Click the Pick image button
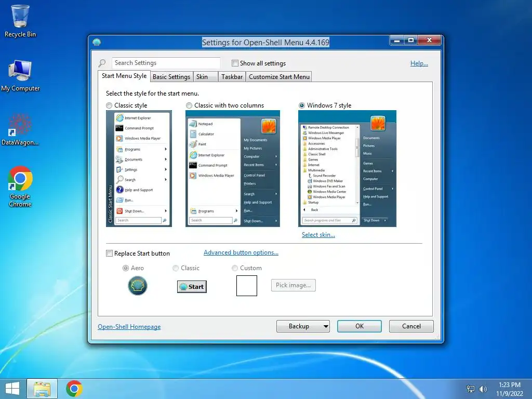Image resolution: width=532 pixels, height=399 pixels. pos(293,285)
